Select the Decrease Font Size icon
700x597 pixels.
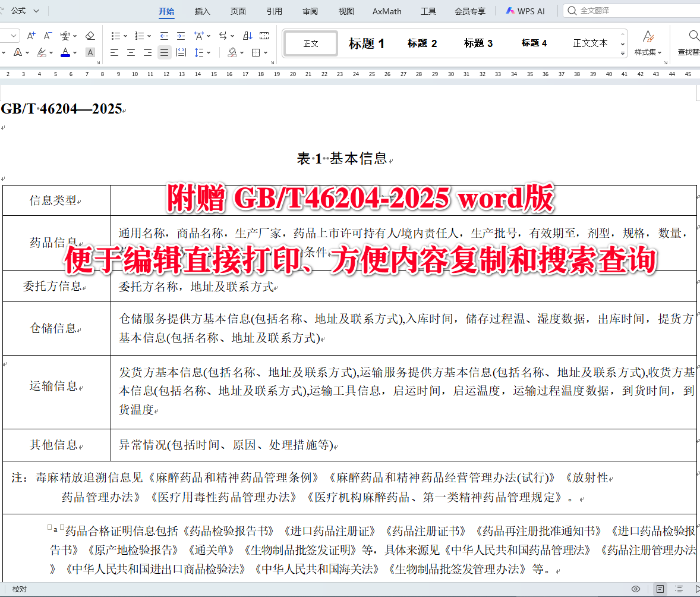point(46,35)
